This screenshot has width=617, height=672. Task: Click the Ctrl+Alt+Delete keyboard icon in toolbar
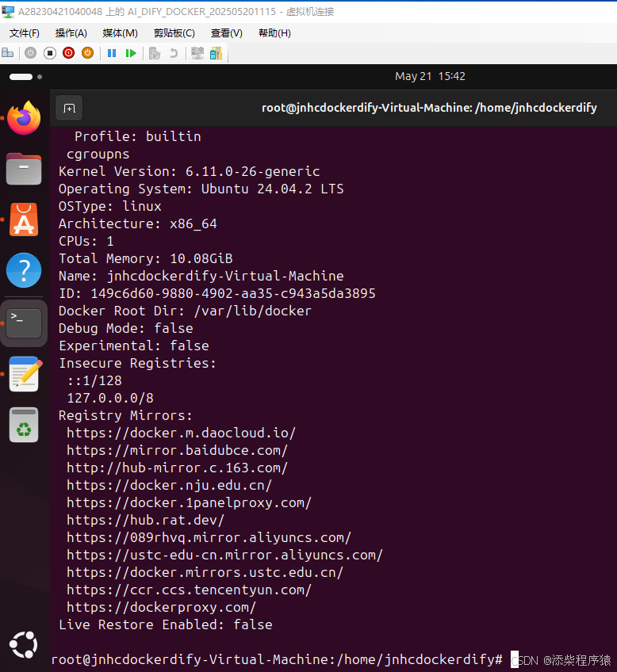[8, 53]
